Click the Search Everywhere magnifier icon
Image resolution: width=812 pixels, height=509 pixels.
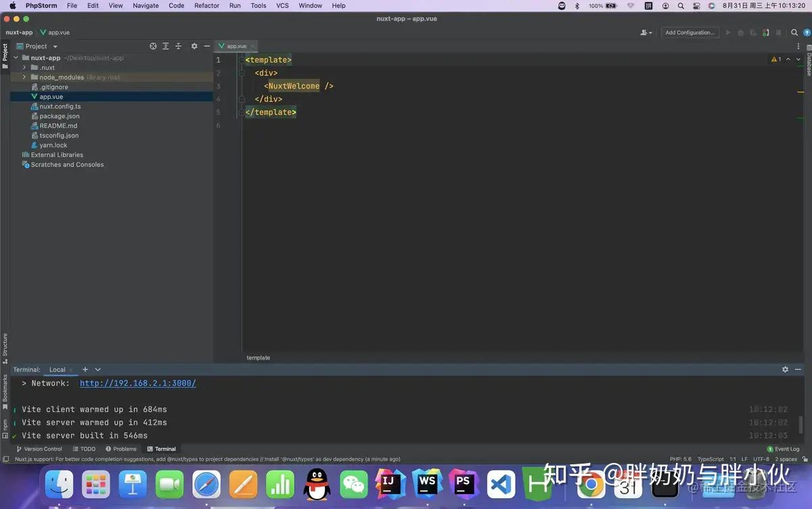pos(794,32)
